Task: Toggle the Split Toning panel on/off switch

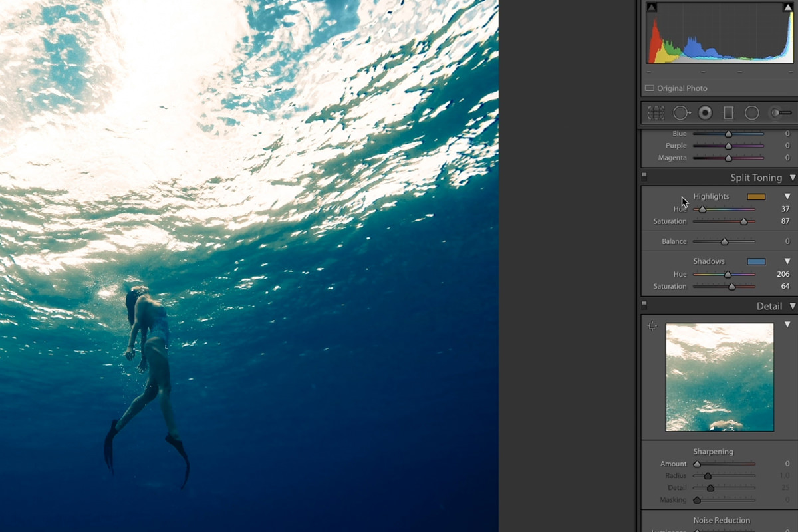Action: [x=644, y=177]
